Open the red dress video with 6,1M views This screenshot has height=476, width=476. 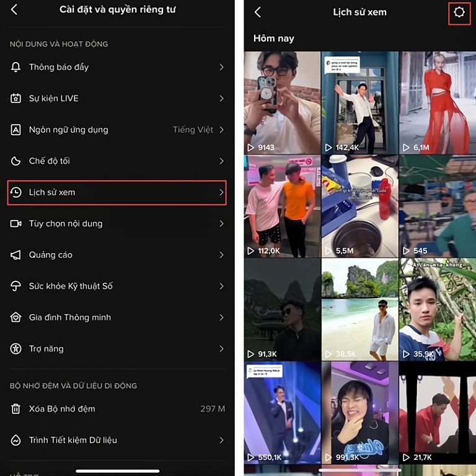tap(437, 102)
